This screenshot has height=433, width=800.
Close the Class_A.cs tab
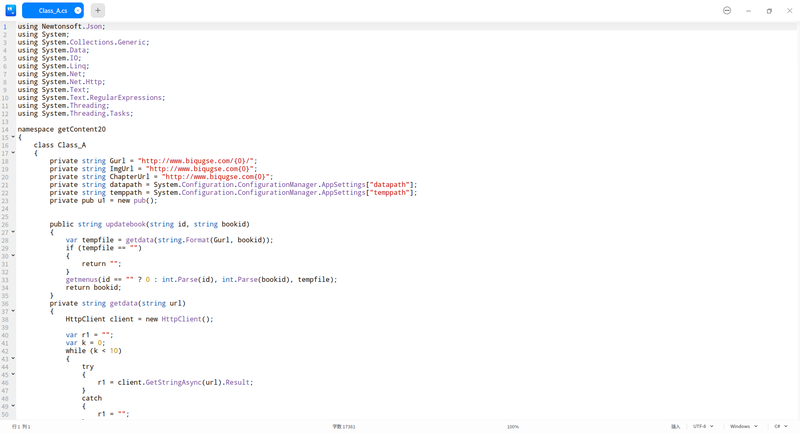point(78,10)
